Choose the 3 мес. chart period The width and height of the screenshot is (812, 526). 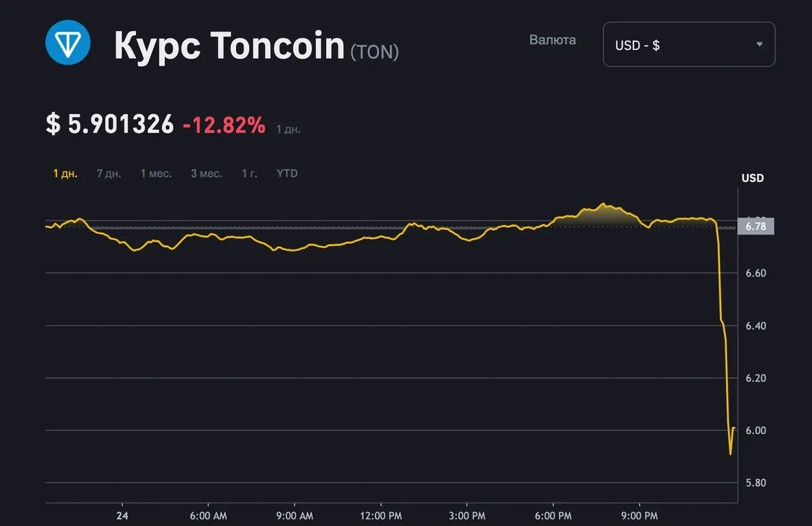pos(206,174)
